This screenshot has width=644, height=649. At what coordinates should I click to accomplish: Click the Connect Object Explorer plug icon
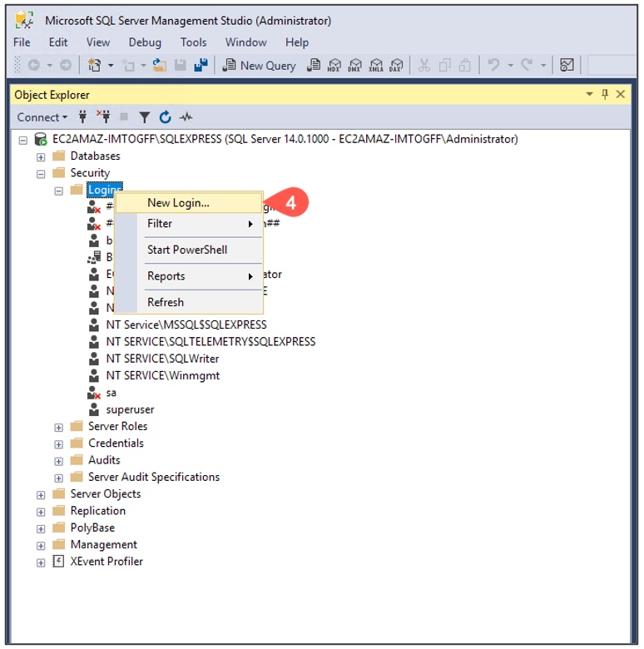tap(82, 117)
